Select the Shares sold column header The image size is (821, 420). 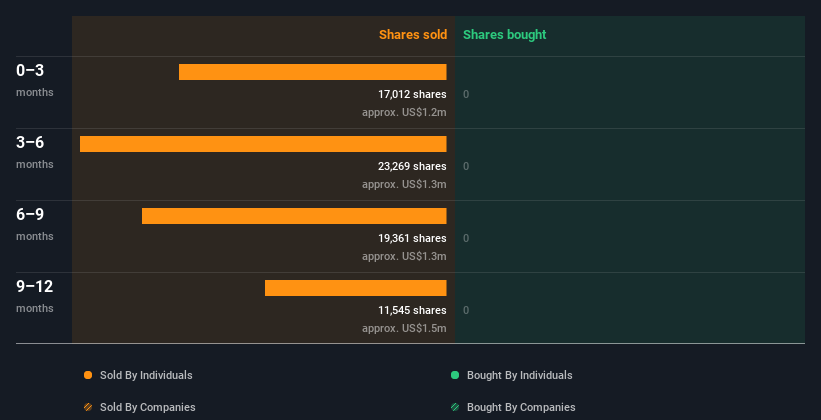tap(413, 35)
